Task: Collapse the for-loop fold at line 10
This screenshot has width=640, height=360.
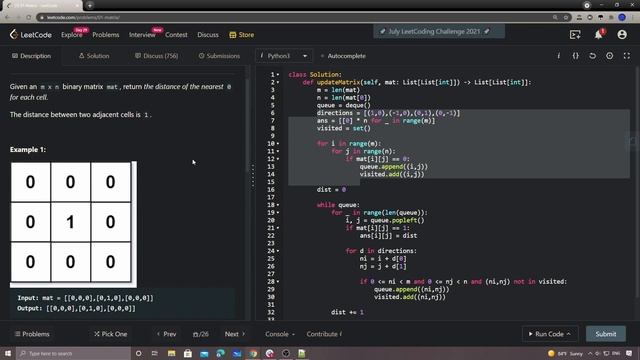Action: click(278, 144)
